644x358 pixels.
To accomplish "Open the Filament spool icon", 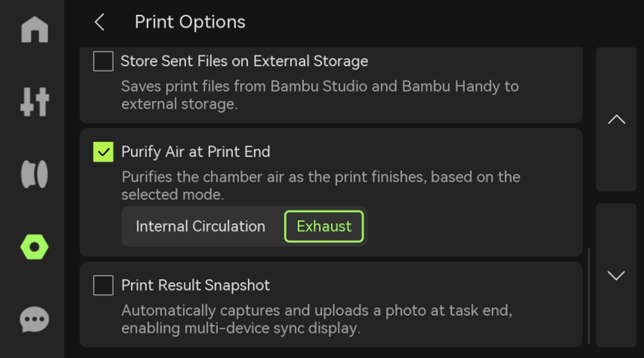I will tap(34, 174).
